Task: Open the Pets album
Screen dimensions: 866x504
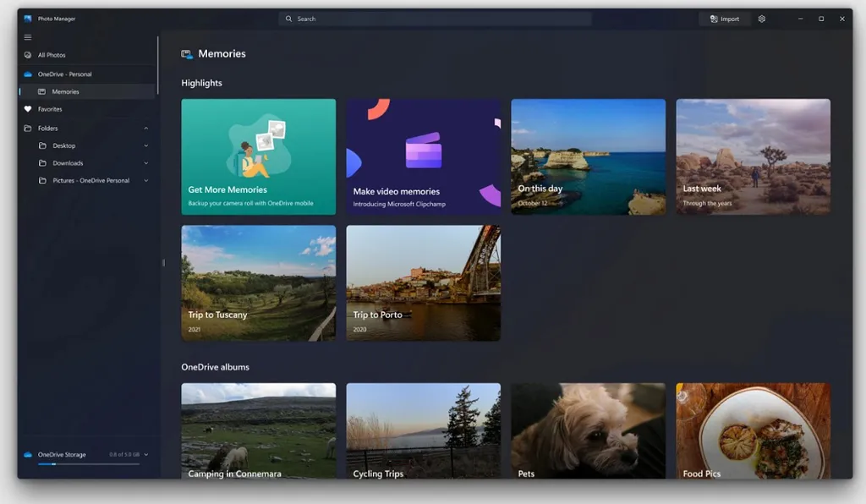Action: point(589,430)
